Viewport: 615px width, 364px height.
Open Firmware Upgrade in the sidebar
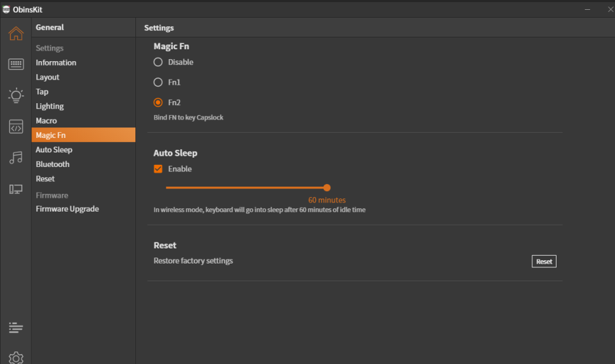point(83,209)
